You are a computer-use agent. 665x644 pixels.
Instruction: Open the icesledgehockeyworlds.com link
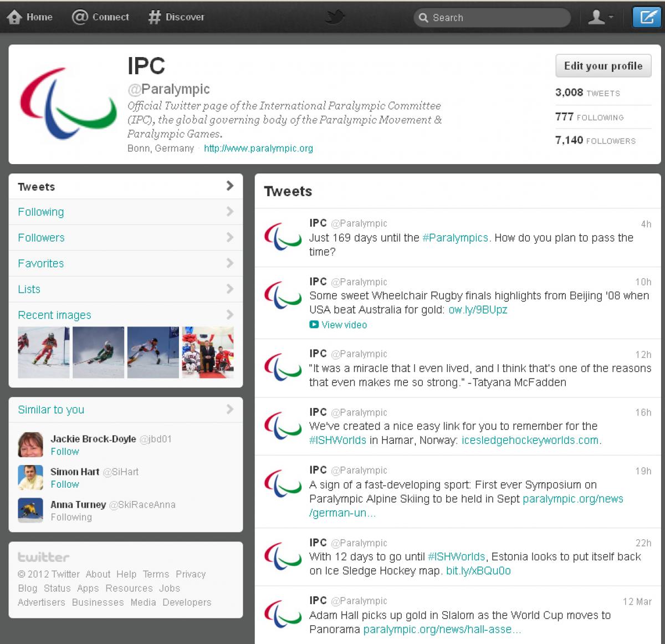click(530, 440)
